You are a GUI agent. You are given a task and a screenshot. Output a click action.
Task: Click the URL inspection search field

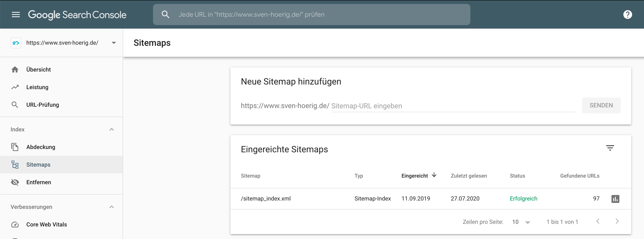pos(311,15)
